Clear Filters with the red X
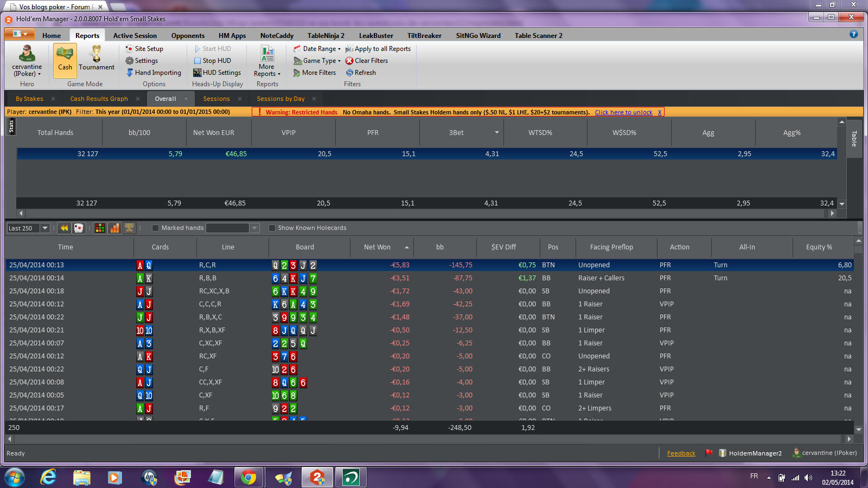868x488 pixels. pos(367,61)
